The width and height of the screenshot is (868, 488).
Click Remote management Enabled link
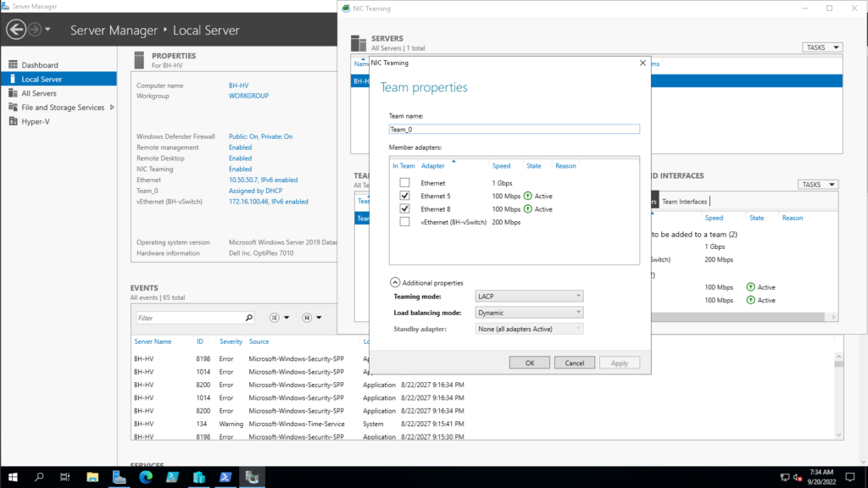pos(240,147)
